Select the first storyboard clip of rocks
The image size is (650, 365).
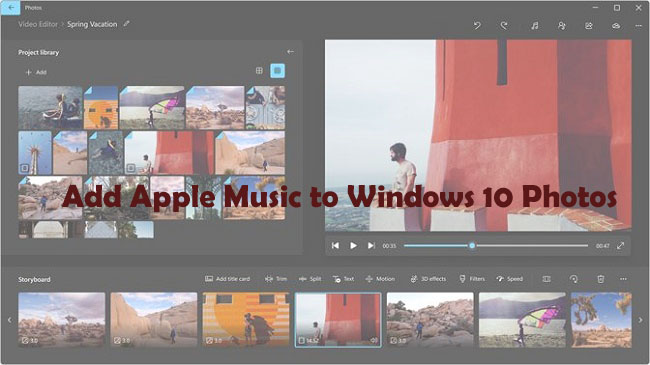pyautogui.click(x=62, y=320)
